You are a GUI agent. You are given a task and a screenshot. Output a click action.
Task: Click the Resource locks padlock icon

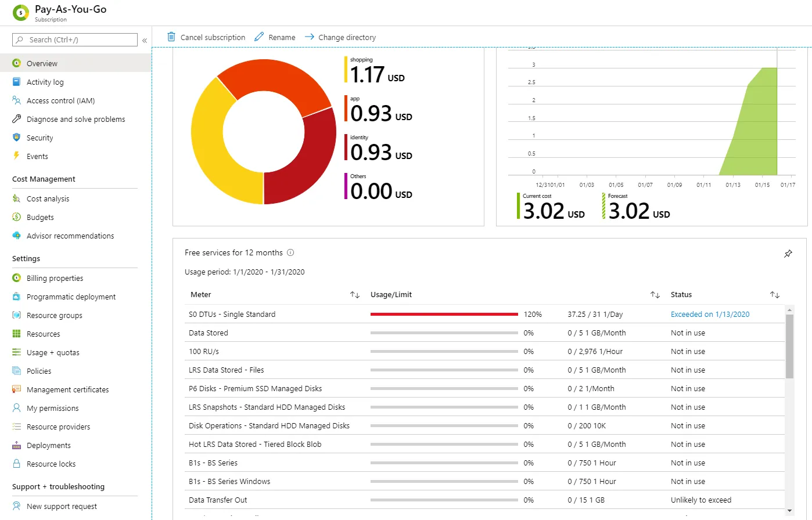[16, 464]
